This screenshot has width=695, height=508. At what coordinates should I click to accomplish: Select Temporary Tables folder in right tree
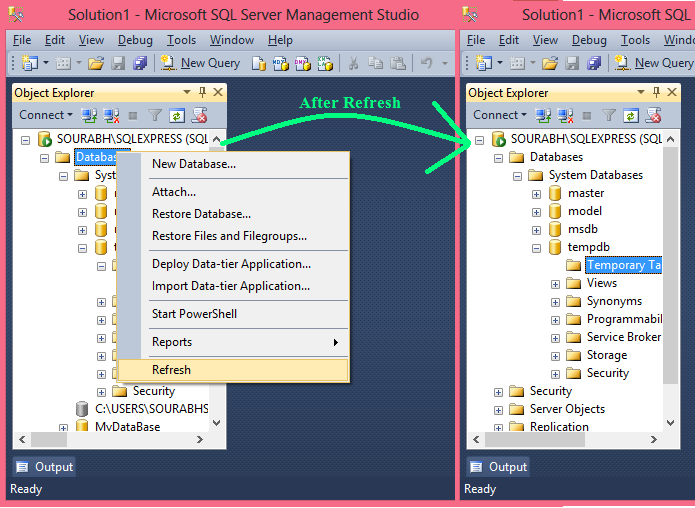click(x=624, y=265)
